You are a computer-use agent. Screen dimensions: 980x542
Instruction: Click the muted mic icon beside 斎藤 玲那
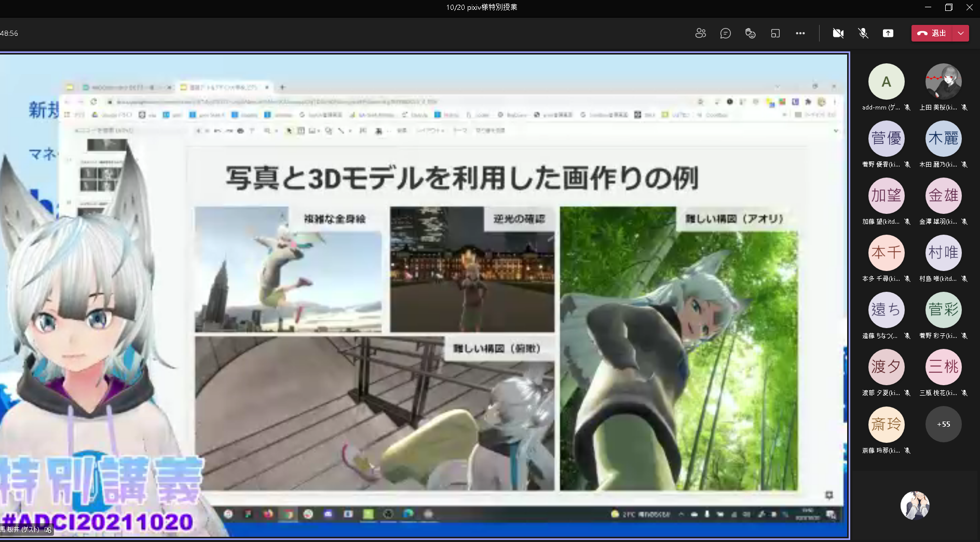pyautogui.click(x=907, y=451)
